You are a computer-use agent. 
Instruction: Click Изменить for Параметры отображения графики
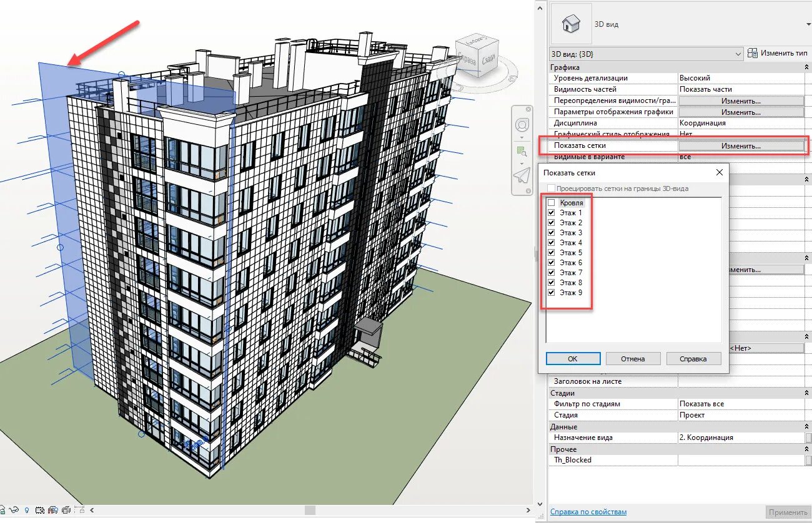coord(741,112)
